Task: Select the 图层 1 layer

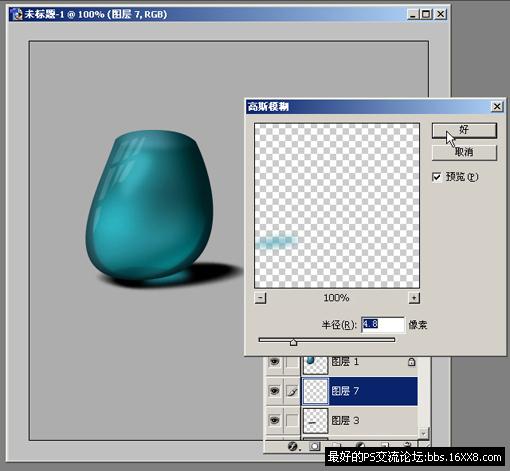Action: click(x=359, y=363)
